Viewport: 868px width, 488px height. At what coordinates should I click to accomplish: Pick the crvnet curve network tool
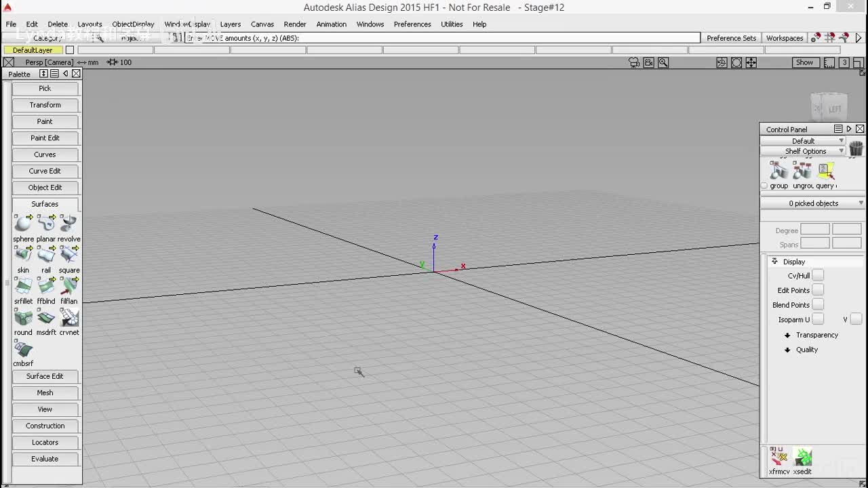(69, 317)
